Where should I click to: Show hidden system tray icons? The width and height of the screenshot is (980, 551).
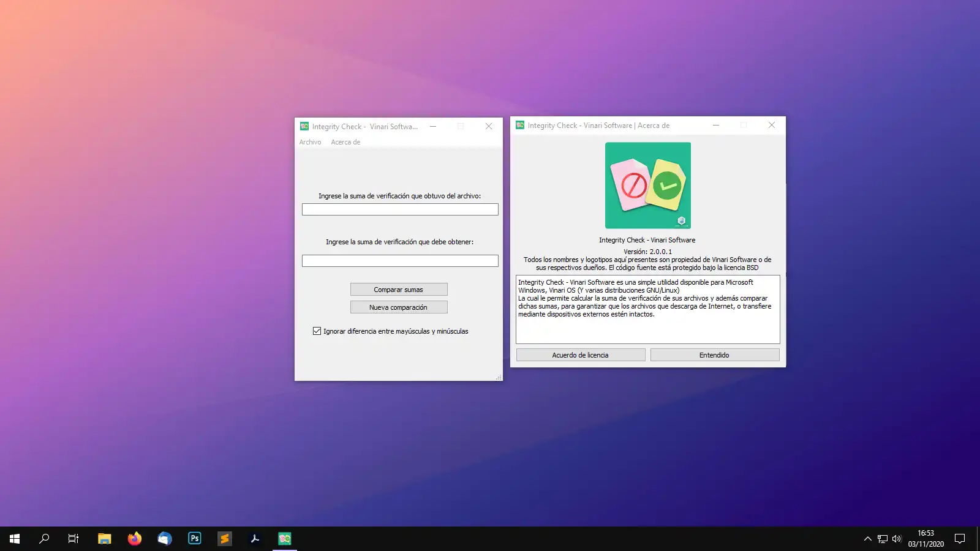point(867,539)
